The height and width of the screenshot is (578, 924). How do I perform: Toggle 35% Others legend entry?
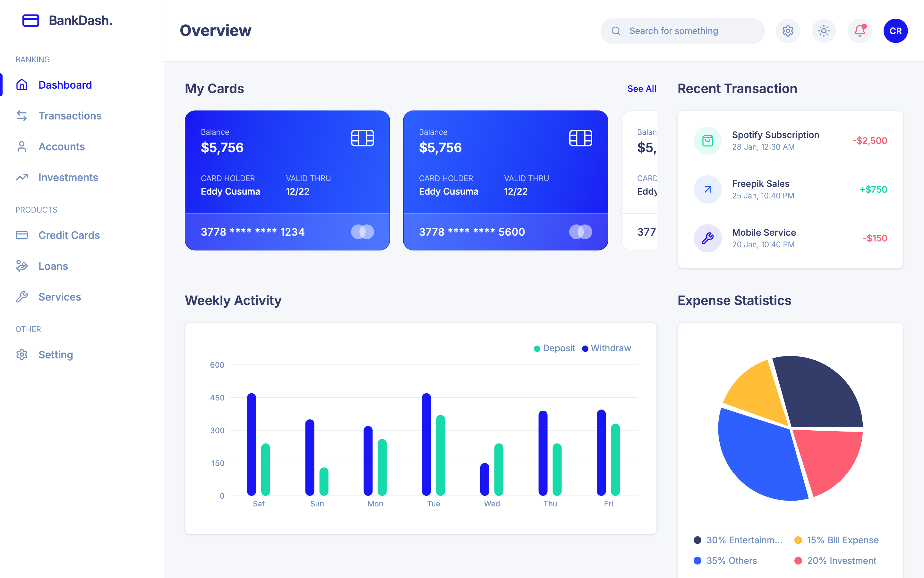point(725,560)
